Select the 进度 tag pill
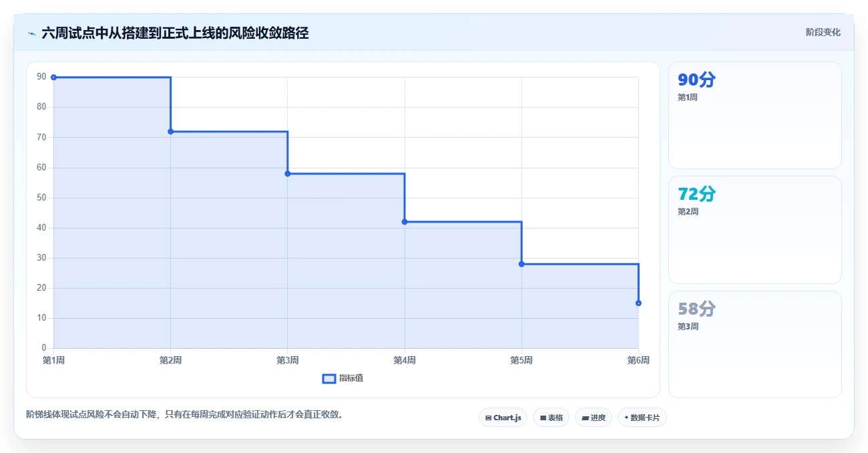 pos(593,418)
